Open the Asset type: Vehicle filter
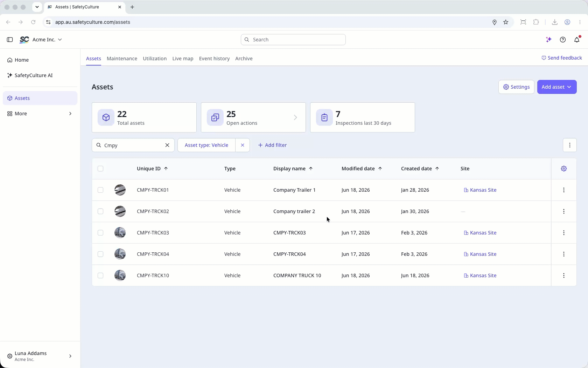This screenshot has height=368, width=588. (206, 145)
